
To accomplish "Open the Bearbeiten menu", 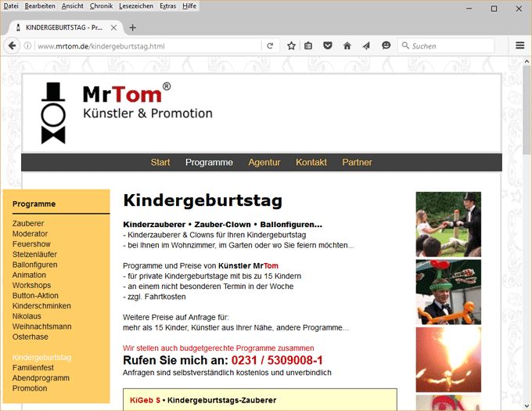I will pos(40,5).
